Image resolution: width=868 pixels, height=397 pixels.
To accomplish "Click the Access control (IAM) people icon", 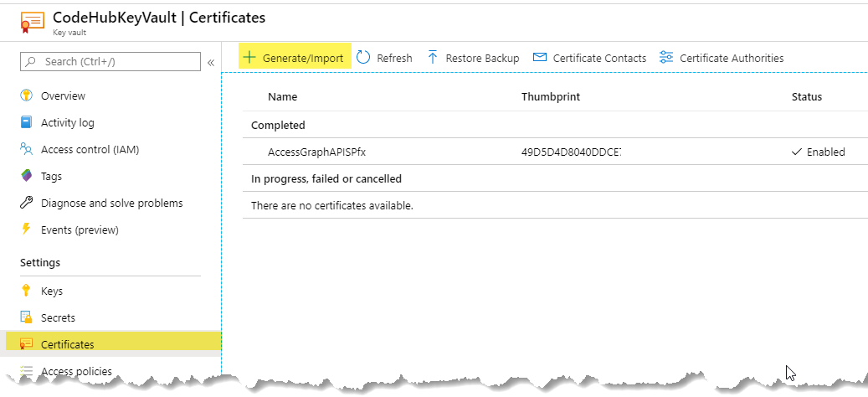I will tap(26, 149).
